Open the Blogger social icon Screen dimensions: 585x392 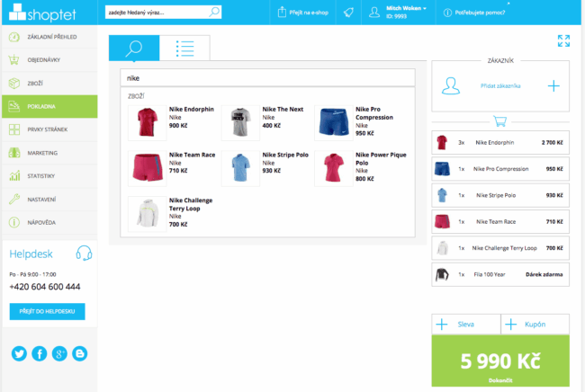79,353
